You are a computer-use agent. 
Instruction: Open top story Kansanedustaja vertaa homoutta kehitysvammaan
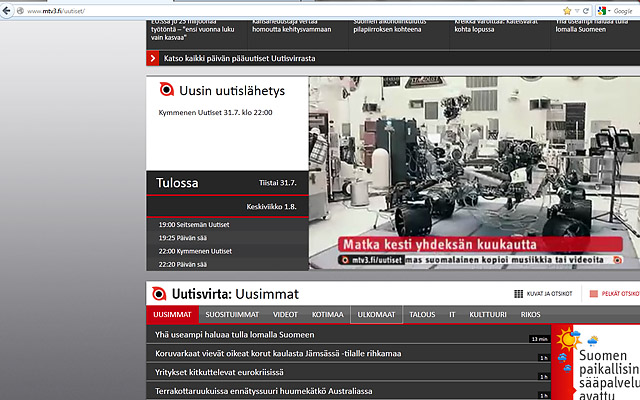pos(292,26)
